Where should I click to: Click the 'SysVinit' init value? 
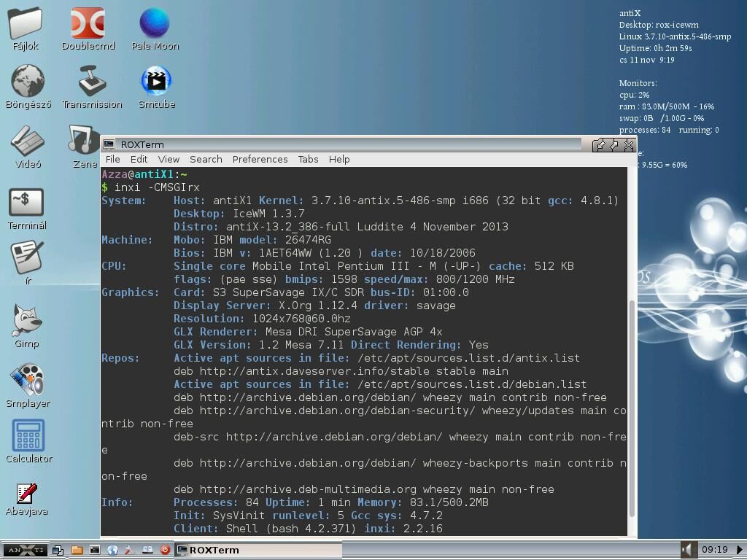pyautogui.click(x=239, y=516)
